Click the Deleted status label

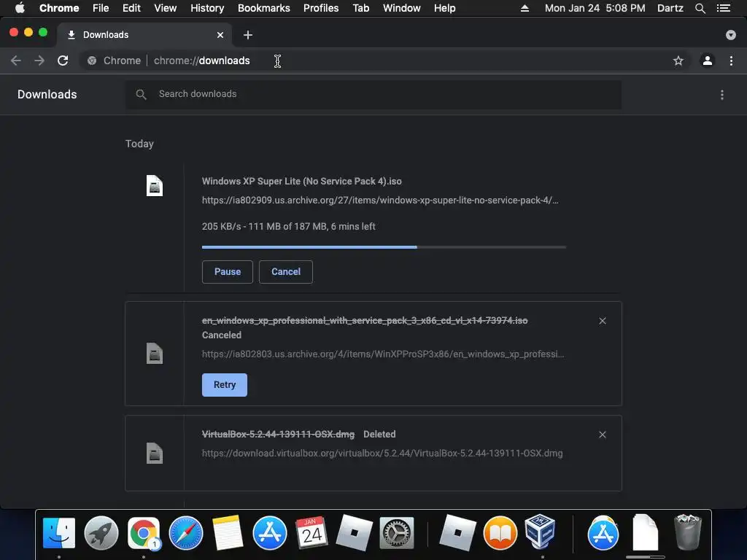point(379,435)
